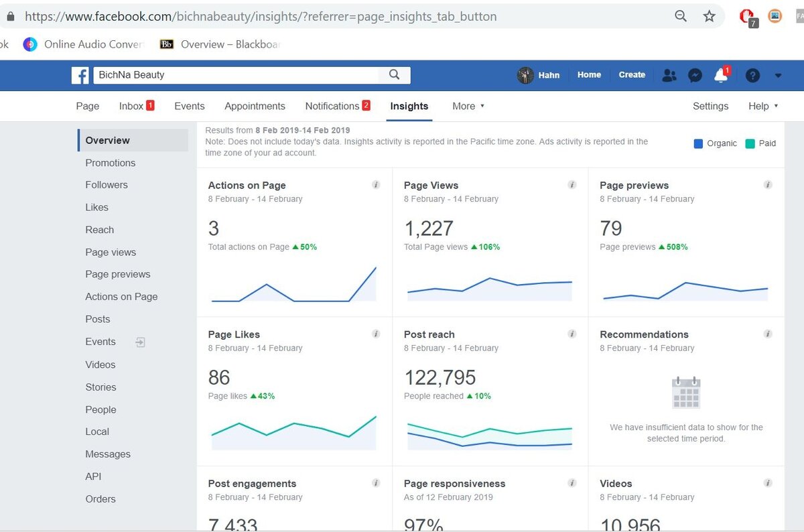Image resolution: width=804 pixels, height=532 pixels.
Task: Click the info icon on Post reach card
Action: [572, 334]
